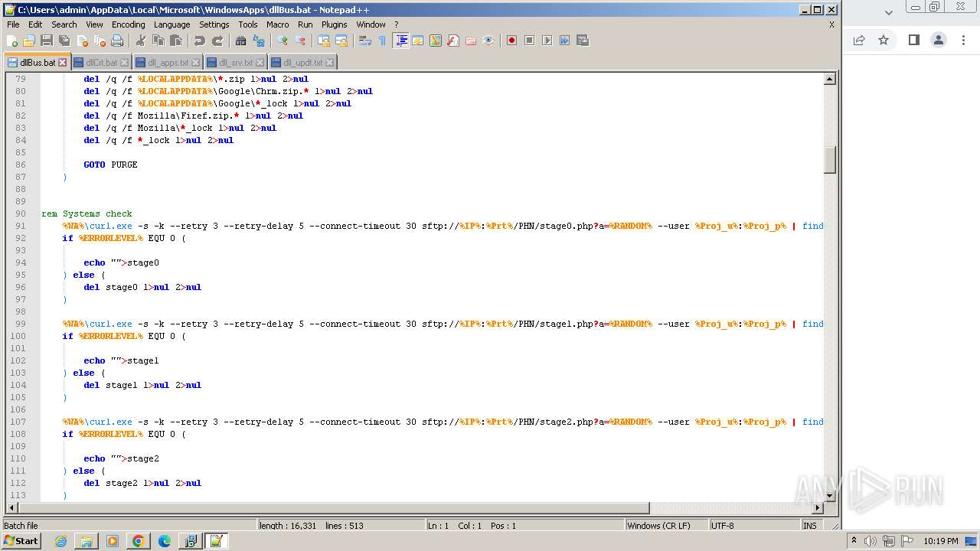This screenshot has height=551, width=980.
Task: Click the Paste toolbar icon
Action: [176, 41]
